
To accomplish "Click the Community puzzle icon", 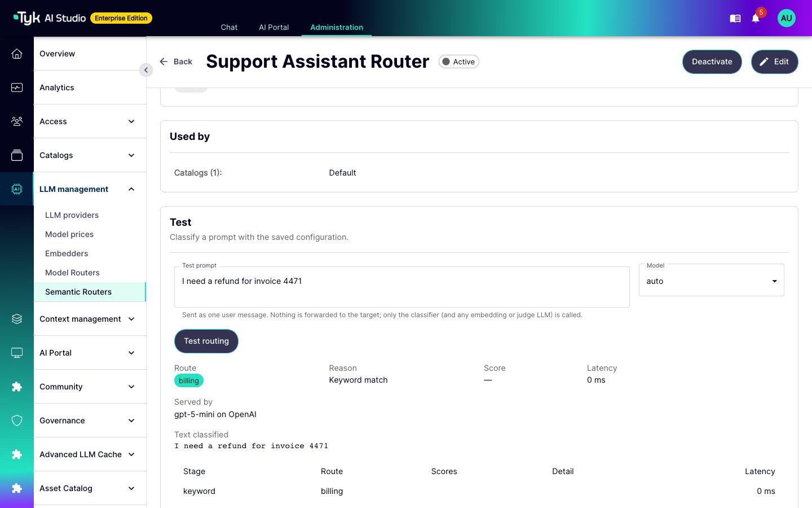I will (x=17, y=387).
